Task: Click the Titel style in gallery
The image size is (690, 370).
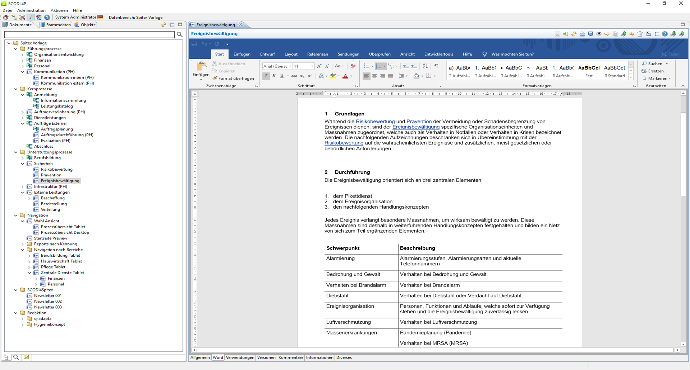Action: [589, 70]
